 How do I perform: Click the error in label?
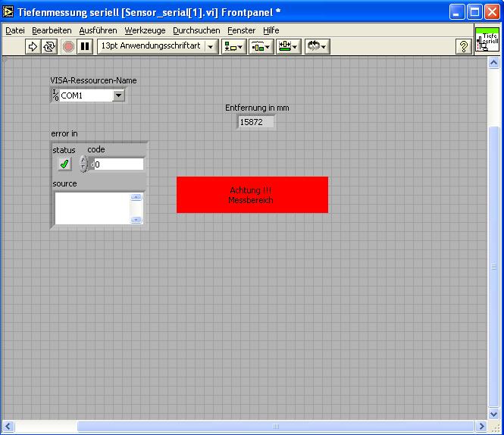click(x=64, y=133)
